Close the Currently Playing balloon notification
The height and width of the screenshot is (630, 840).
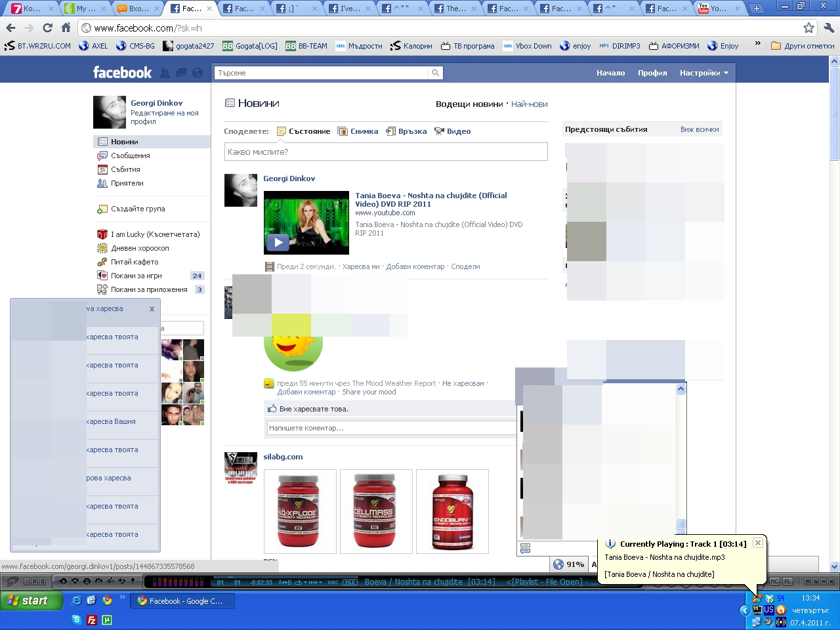pos(757,543)
